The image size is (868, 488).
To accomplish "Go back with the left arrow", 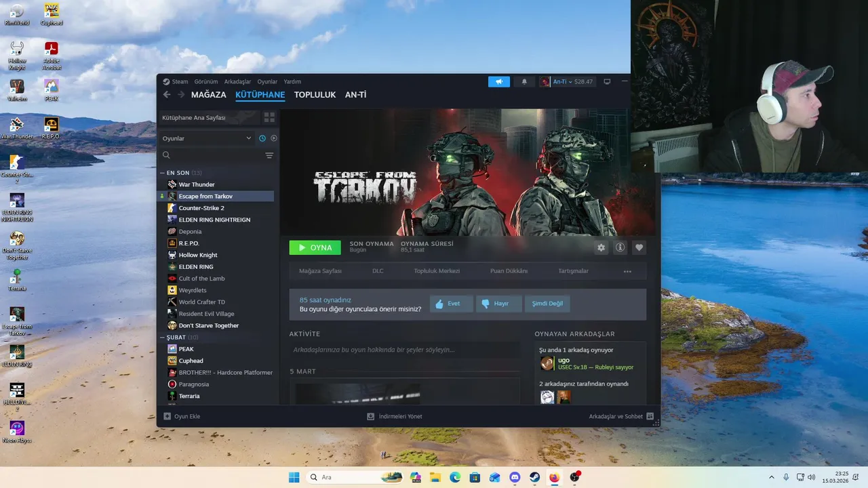I will (167, 95).
